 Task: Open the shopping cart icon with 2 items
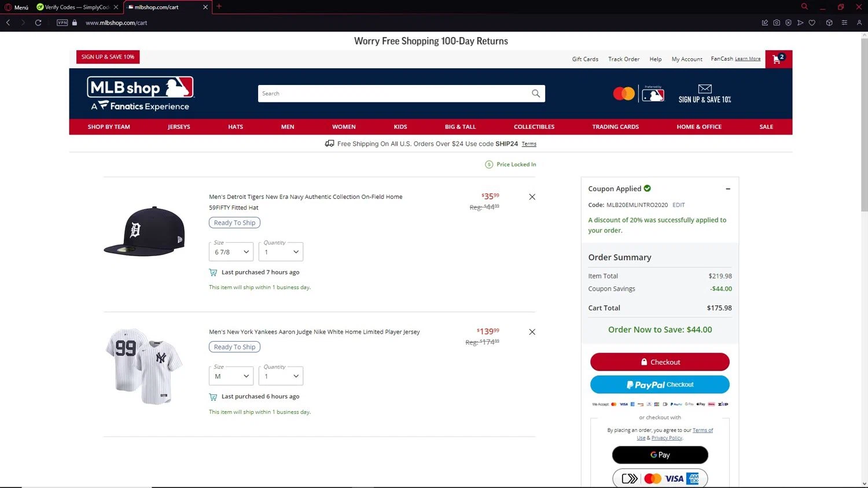coord(778,59)
